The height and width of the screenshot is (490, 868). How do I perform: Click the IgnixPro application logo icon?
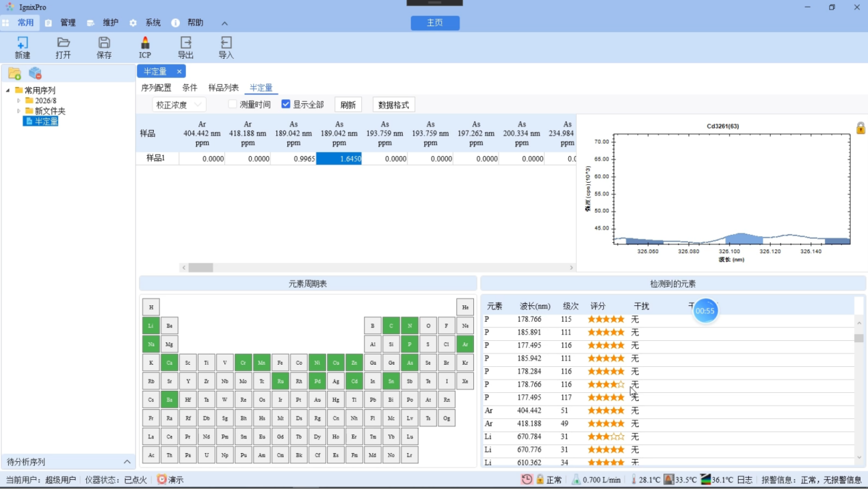10,7
